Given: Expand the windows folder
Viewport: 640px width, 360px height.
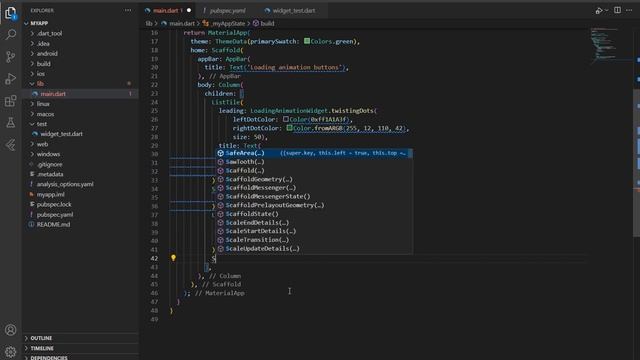Looking at the screenshot, I should (x=48, y=154).
